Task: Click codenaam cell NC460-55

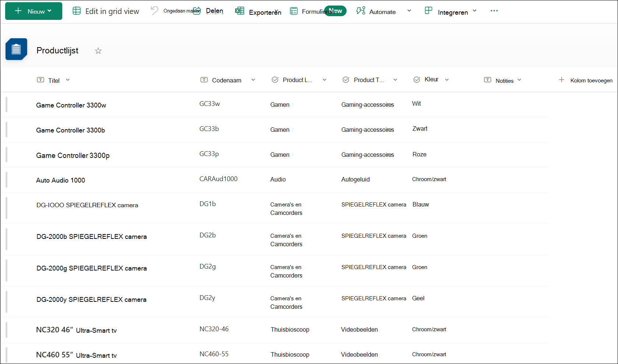Action: 214,354
